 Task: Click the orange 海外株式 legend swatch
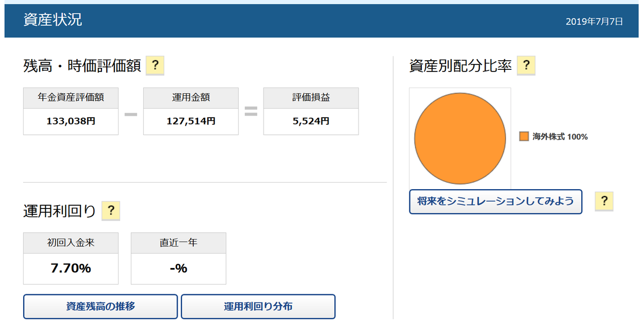[x=524, y=136]
